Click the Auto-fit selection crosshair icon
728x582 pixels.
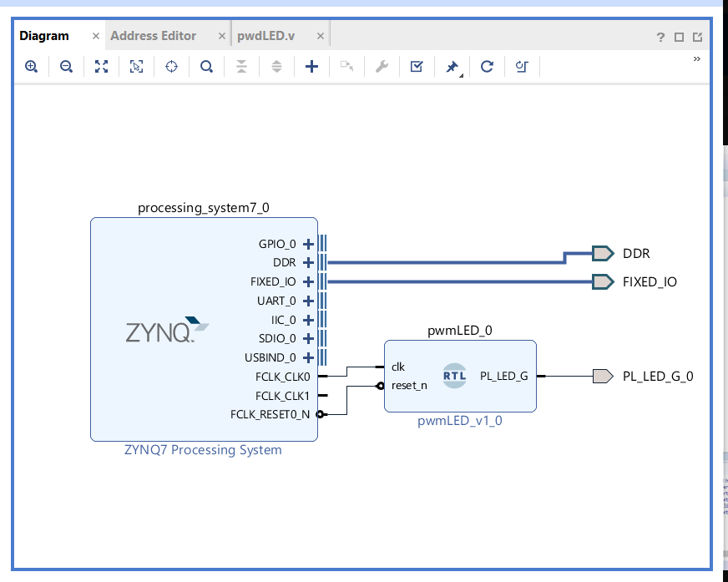(171, 67)
